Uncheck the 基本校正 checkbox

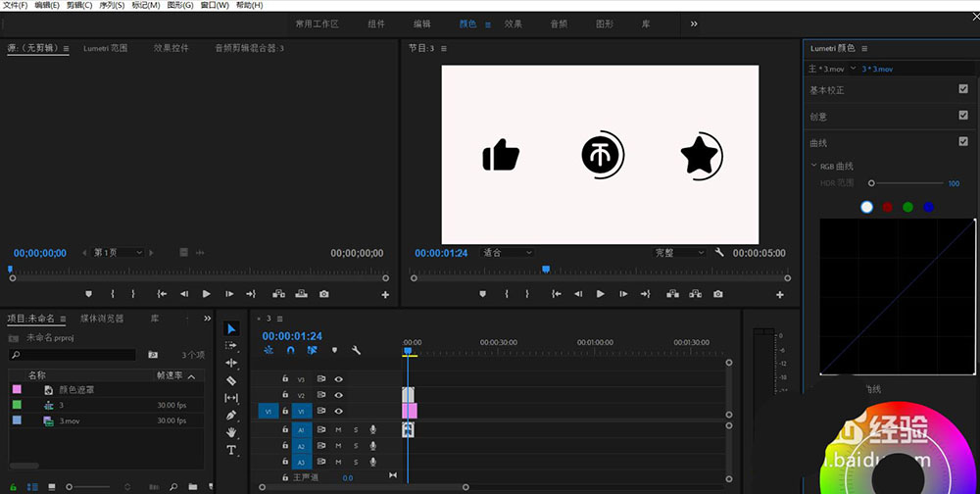tap(963, 89)
